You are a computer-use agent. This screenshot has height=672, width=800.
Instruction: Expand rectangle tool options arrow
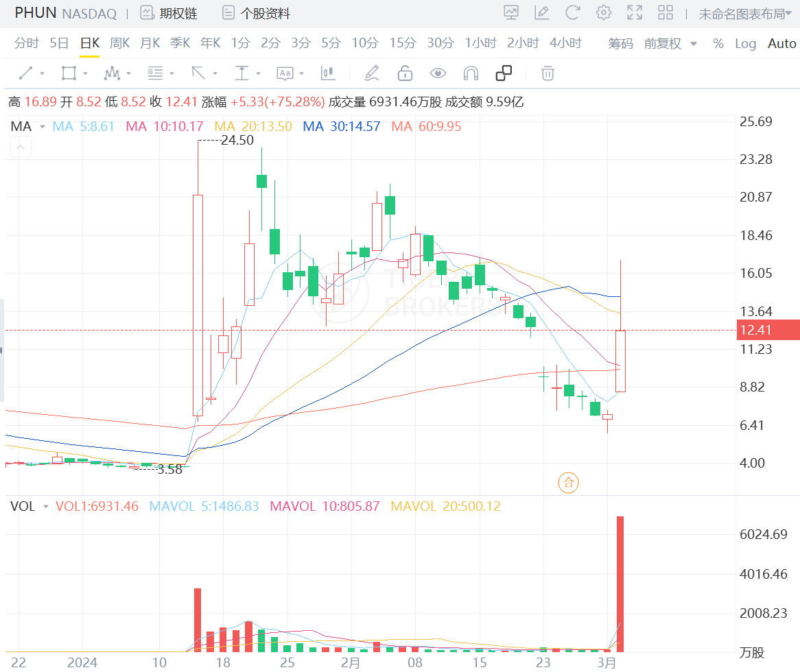[85, 73]
